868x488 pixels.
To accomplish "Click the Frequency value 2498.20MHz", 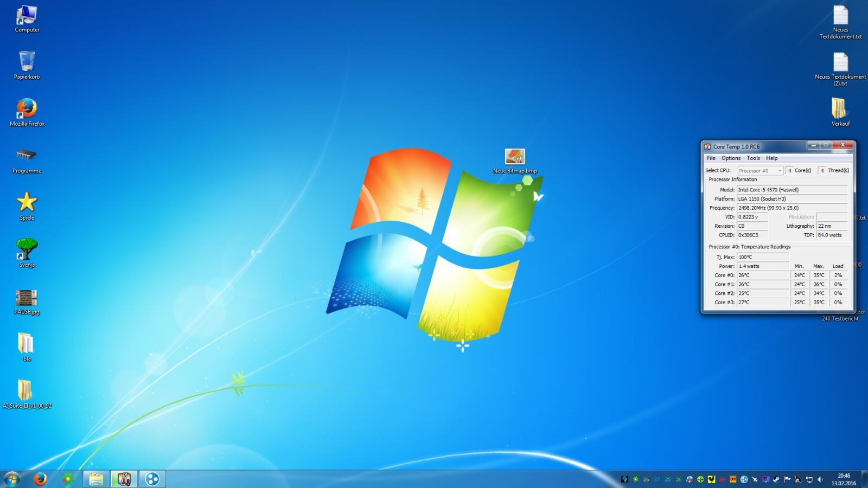I will (792, 208).
